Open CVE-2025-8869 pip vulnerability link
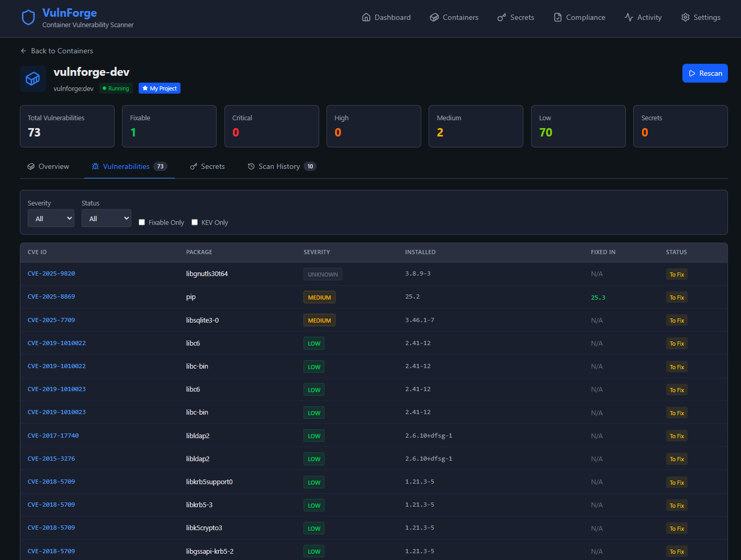 [x=51, y=296]
